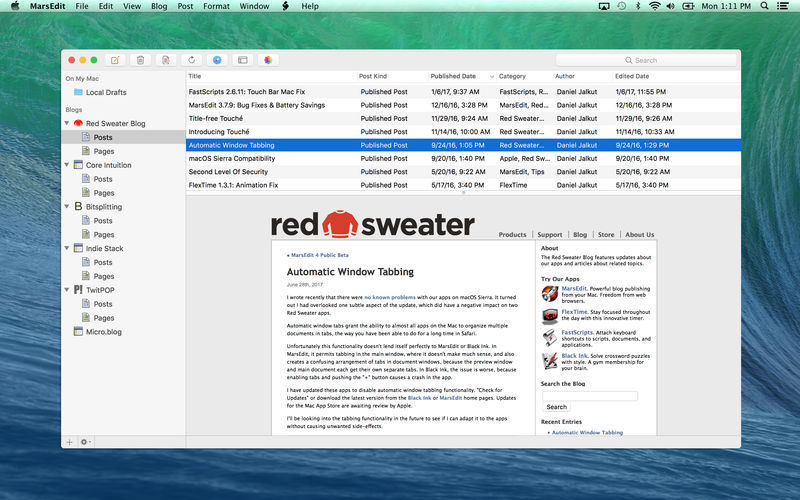Click the preview window layout icon
The image size is (800, 500).
pyautogui.click(x=242, y=60)
